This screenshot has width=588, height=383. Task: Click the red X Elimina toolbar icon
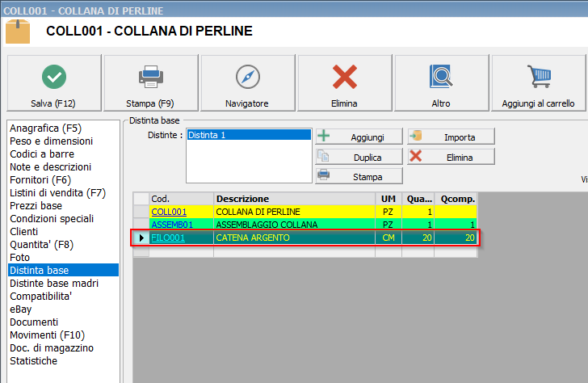pyautogui.click(x=344, y=77)
